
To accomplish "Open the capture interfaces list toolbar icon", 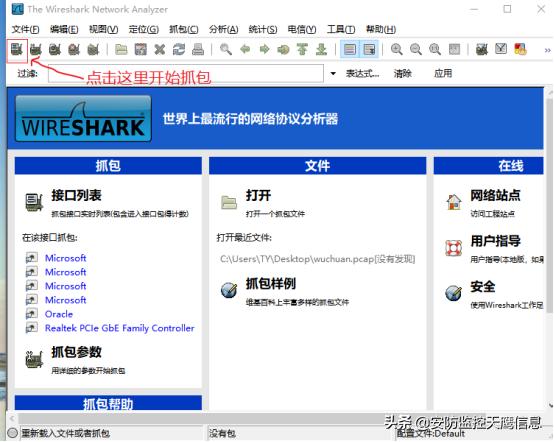I will (x=16, y=49).
